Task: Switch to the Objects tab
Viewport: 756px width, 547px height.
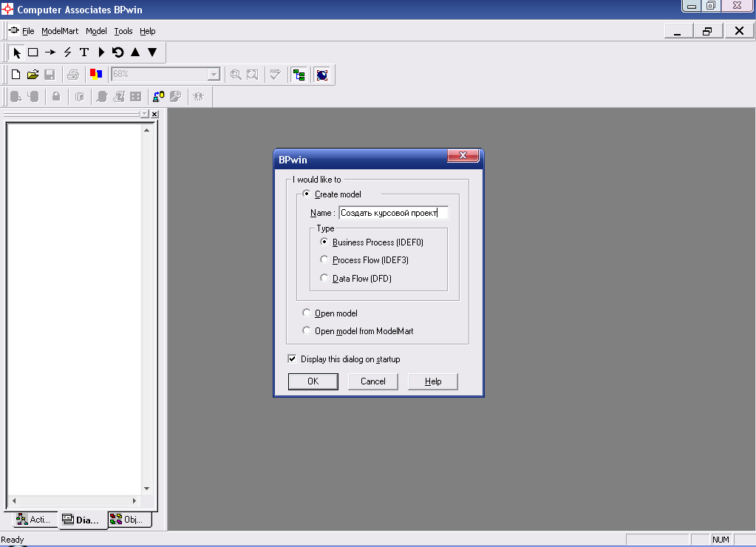Action: [129, 520]
